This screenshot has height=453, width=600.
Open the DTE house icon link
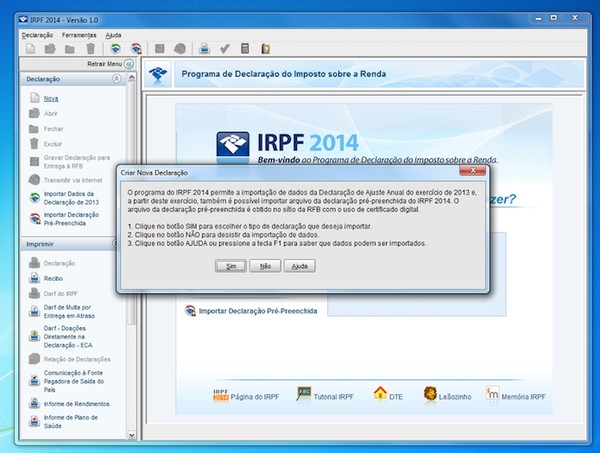[380, 394]
